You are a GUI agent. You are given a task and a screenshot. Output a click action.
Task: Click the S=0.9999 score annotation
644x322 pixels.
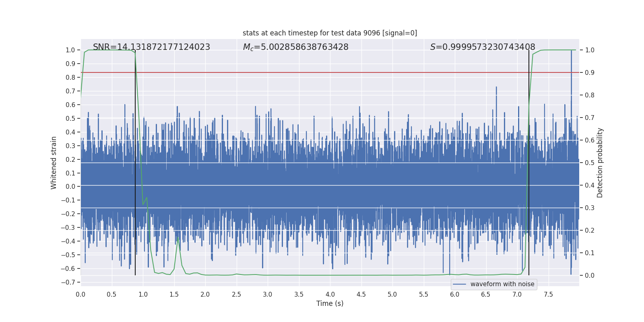click(x=483, y=47)
